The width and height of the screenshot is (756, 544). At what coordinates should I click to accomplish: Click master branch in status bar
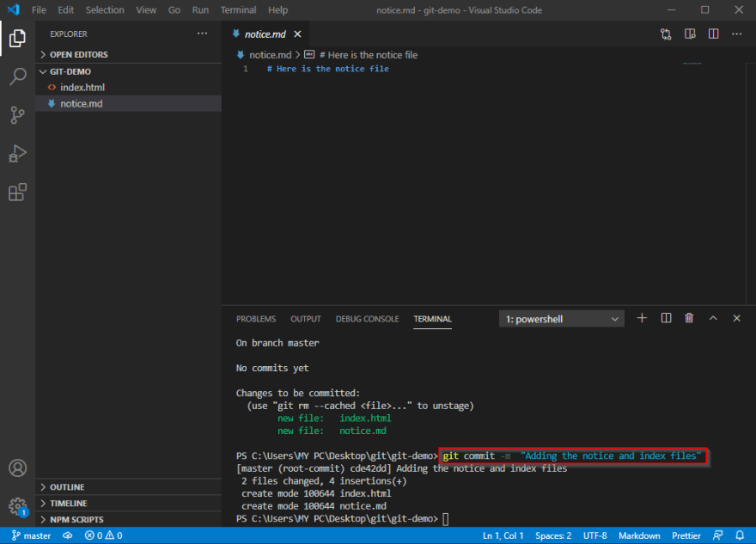(31, 535)
